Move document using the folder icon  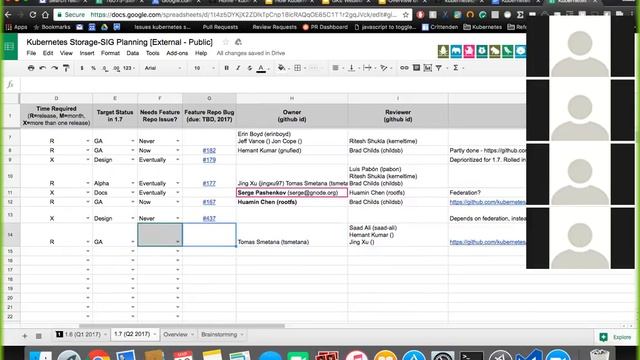(x=238, y=42)
